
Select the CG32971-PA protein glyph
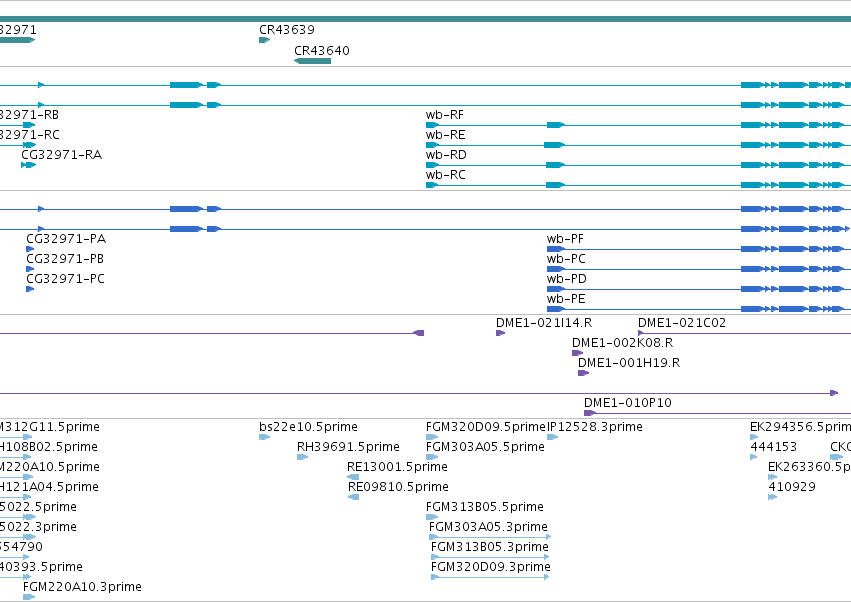30,249
